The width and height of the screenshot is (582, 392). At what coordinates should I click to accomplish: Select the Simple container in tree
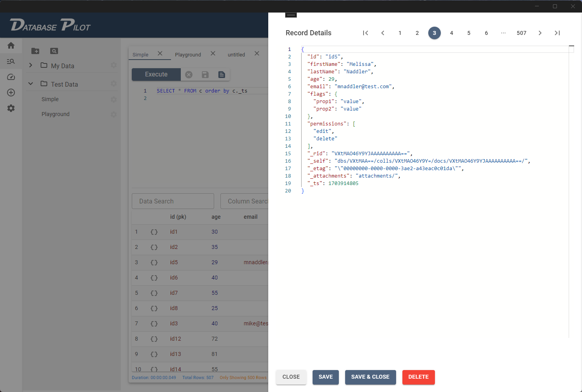point(50,100)
